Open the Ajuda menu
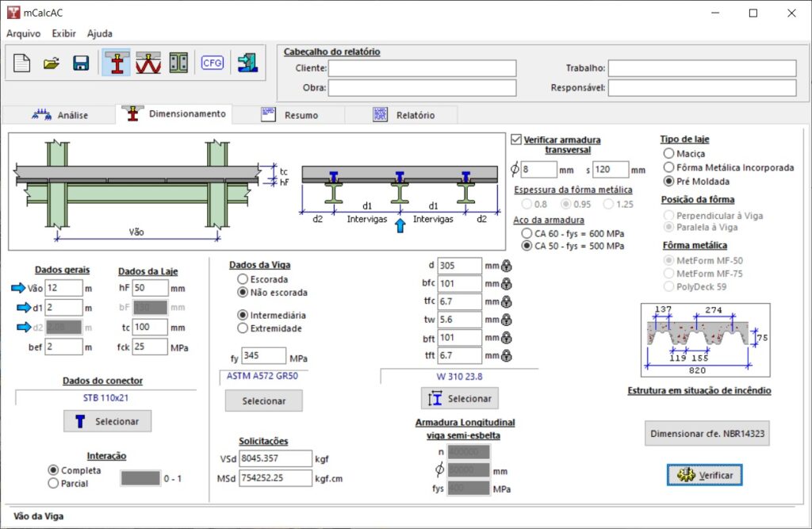812x529 pixels. tap(99, 33)
